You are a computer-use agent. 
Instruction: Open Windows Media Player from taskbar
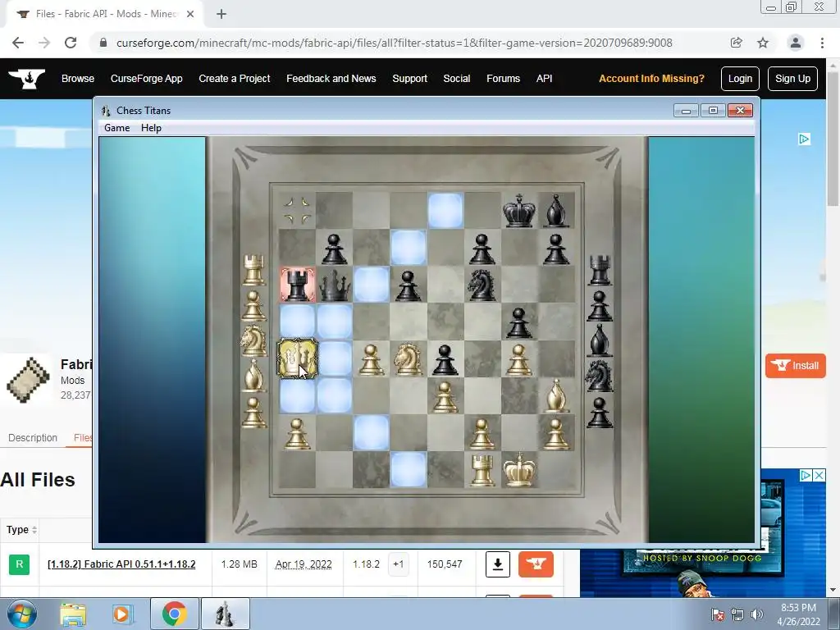121,614
